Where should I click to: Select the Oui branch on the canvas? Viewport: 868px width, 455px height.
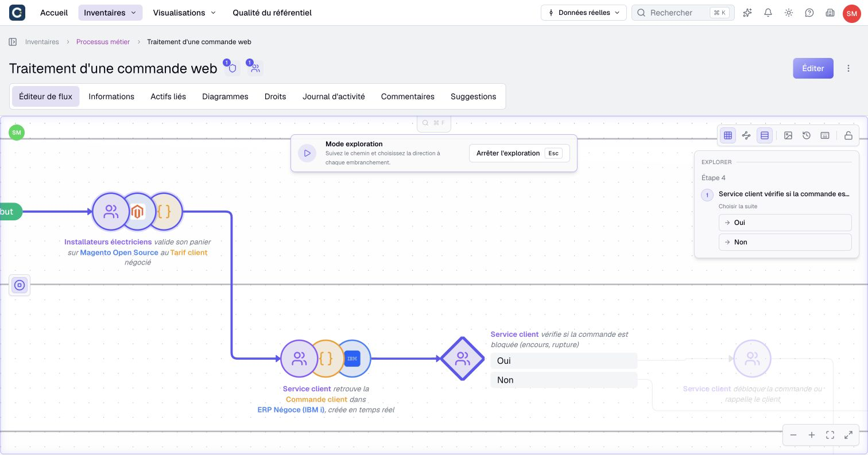(564, 361)
